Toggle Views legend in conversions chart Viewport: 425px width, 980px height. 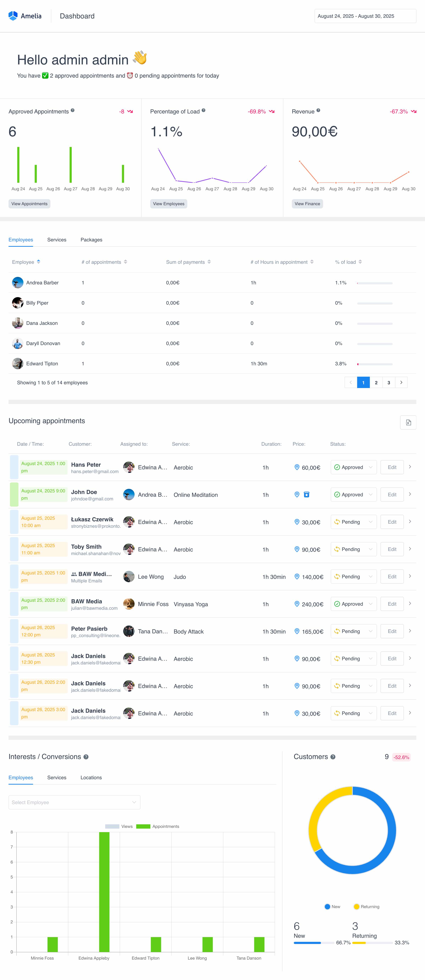click(119, 826)
